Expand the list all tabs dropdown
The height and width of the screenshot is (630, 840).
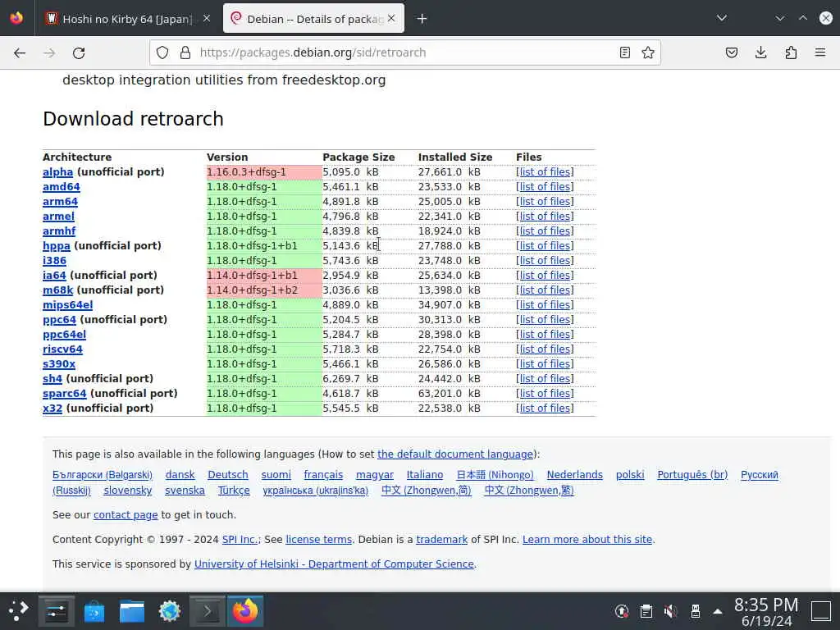point(722,18)
